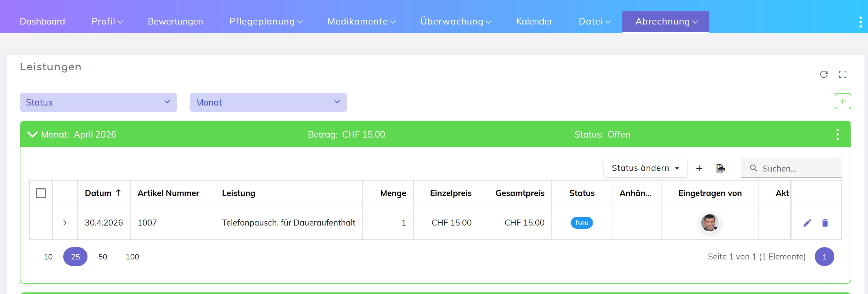Open the top-right vertical dots menu

tap(860, 22)
